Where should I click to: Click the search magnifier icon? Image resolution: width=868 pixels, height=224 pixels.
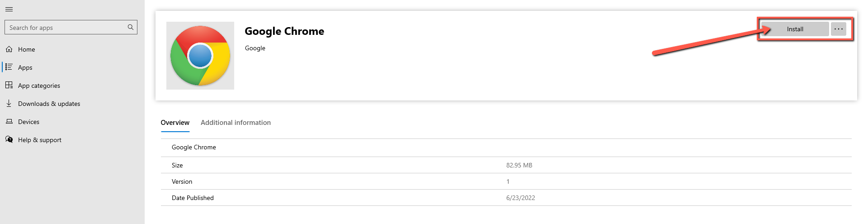tap(131, 27)
